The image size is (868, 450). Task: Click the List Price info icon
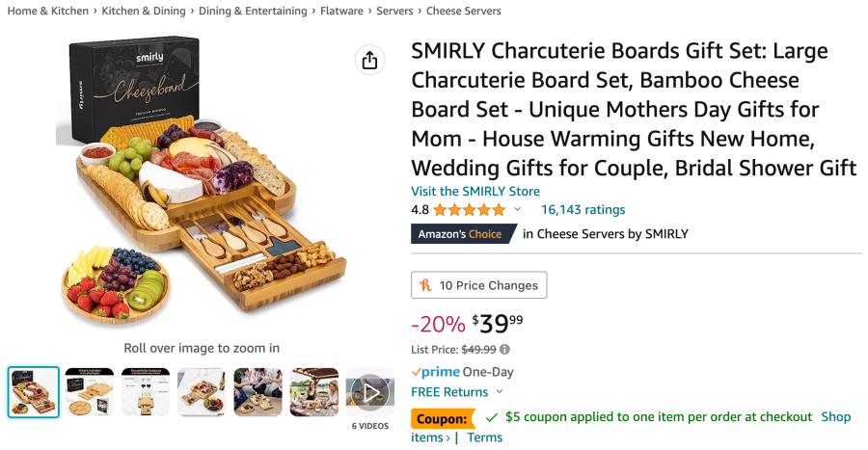point(504,350)
